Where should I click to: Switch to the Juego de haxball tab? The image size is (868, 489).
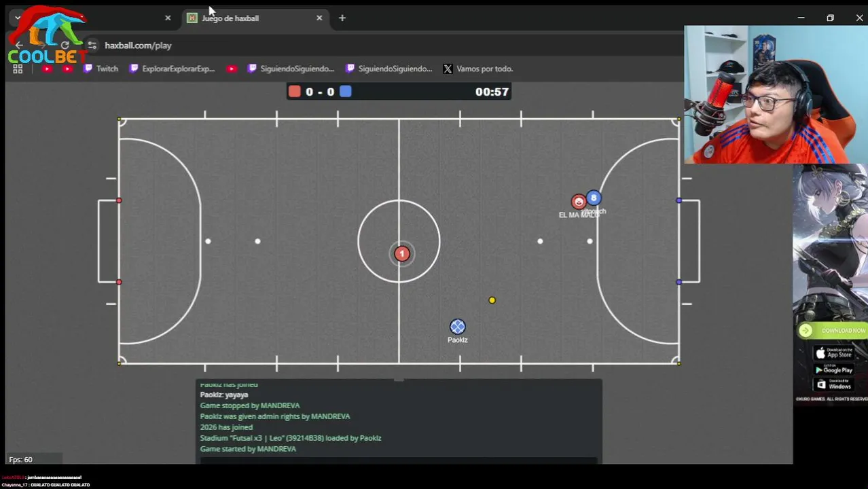click(x=256, y=18)
